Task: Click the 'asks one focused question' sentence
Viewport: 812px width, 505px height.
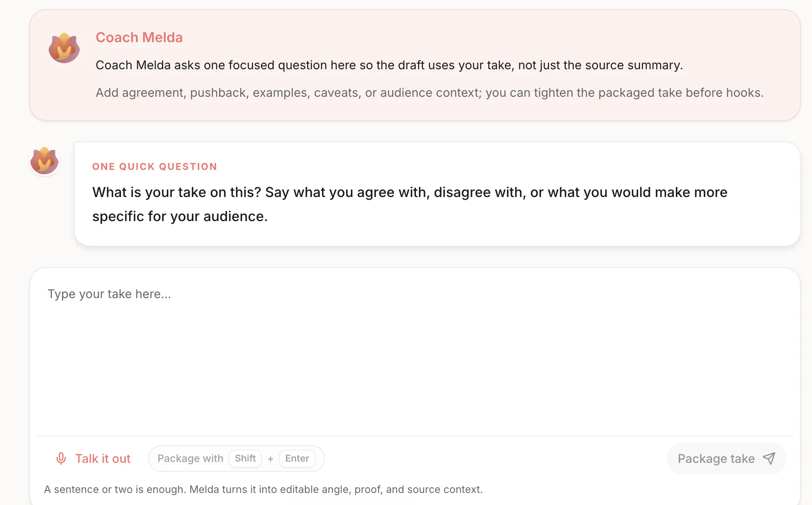Action: pos(389,65)
